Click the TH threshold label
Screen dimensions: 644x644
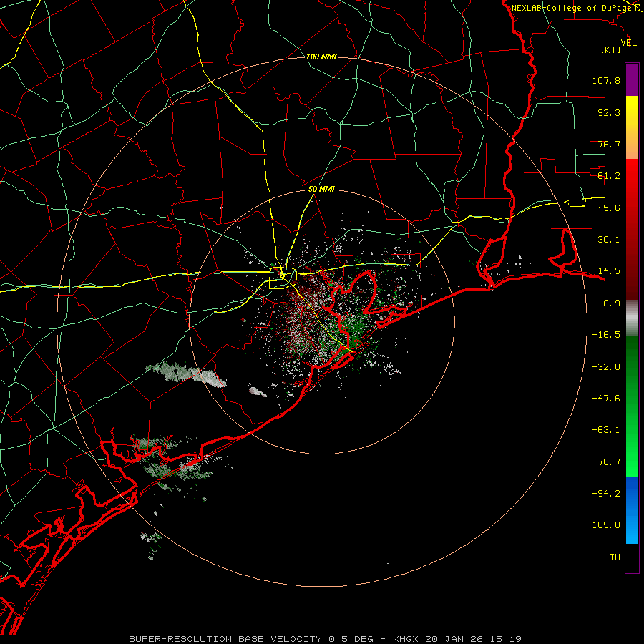[615, 557]
